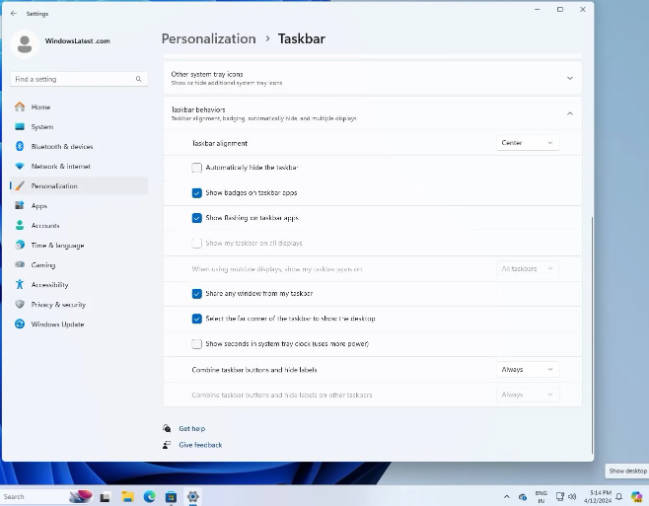The height and width of the screenshot is (506, 649).
Task: Launch Microsoft Edge from the taskbar
Action: coord(149,496)
